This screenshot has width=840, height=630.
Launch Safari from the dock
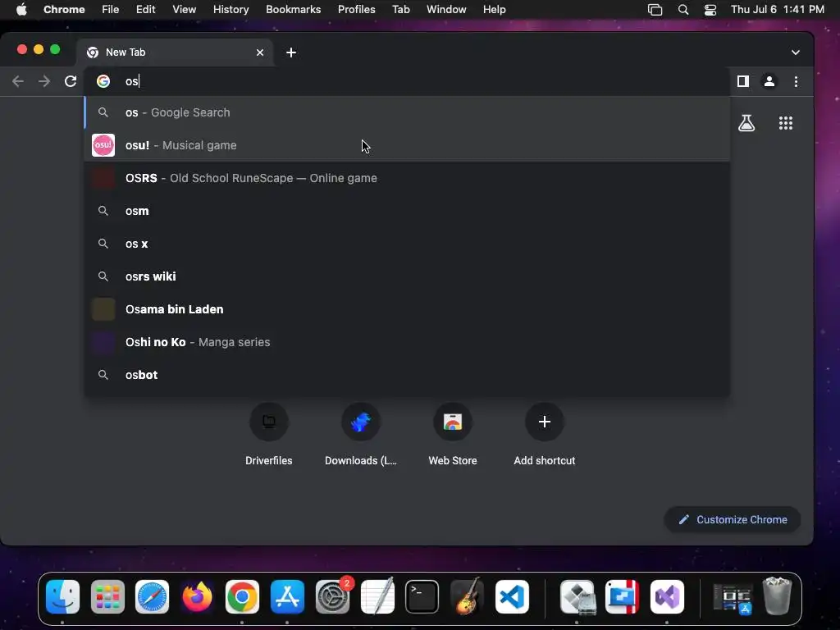(152, 597)
